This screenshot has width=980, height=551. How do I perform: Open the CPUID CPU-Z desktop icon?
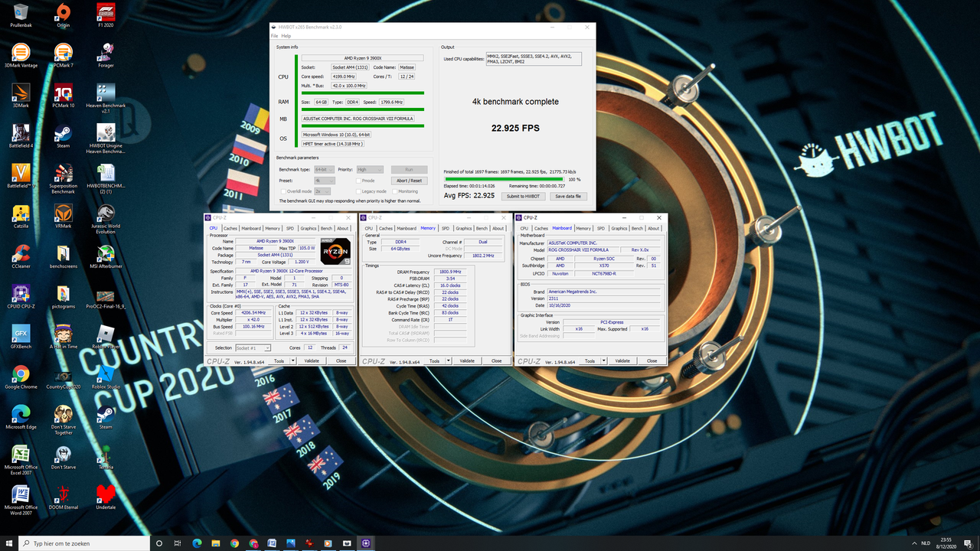pyautogui.click(x=21, y=298)
